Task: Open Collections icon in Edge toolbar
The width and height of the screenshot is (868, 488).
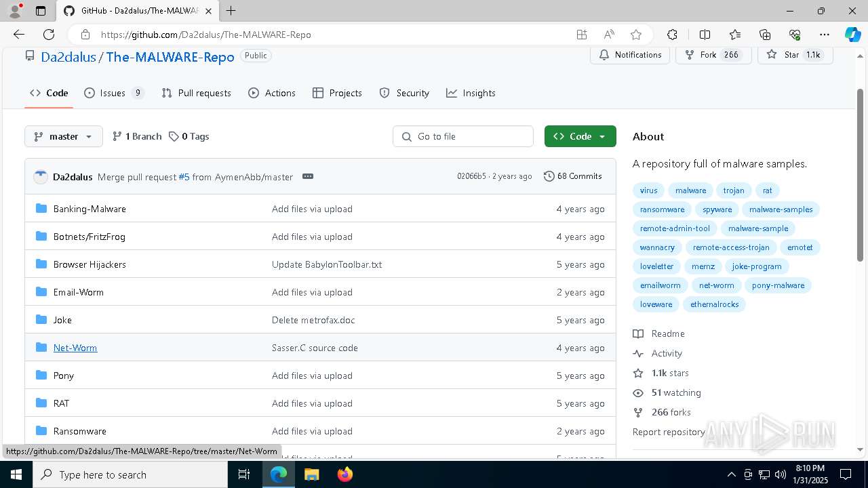Action: click(x=765, y=35)
